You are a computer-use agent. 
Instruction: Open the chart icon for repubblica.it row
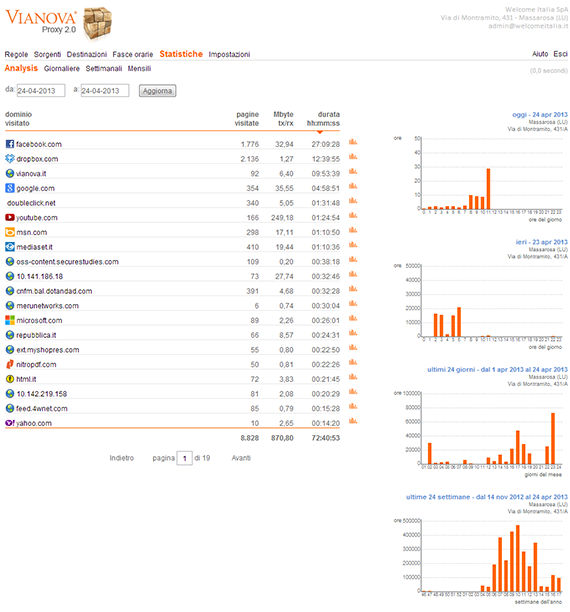point(353,333)
